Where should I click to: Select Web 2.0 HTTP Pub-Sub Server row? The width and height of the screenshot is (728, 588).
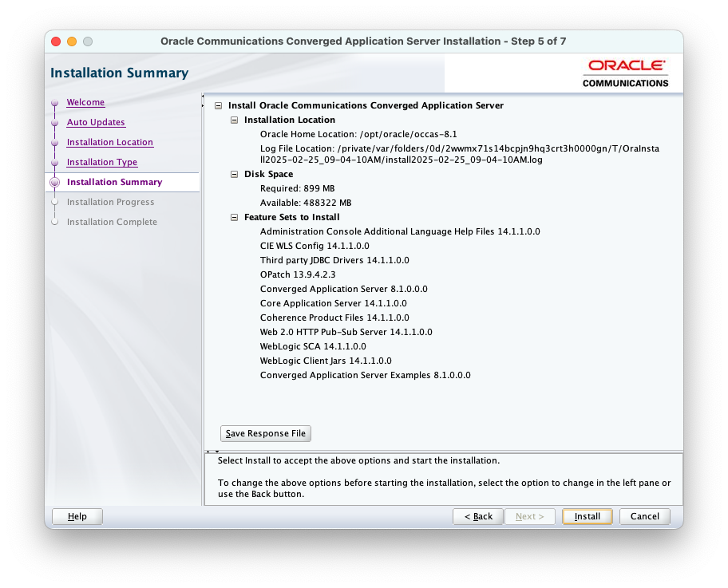click(346, 332)
